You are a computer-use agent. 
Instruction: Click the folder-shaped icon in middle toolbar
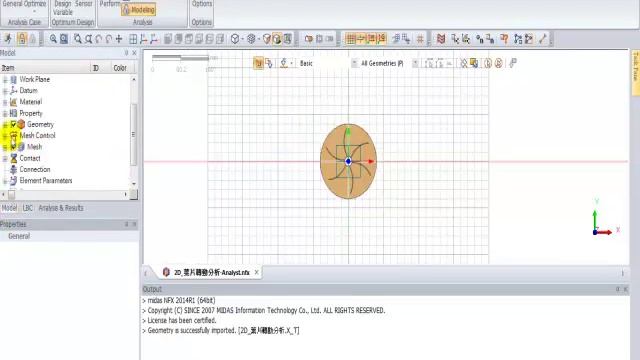click(x=309, y=39)
